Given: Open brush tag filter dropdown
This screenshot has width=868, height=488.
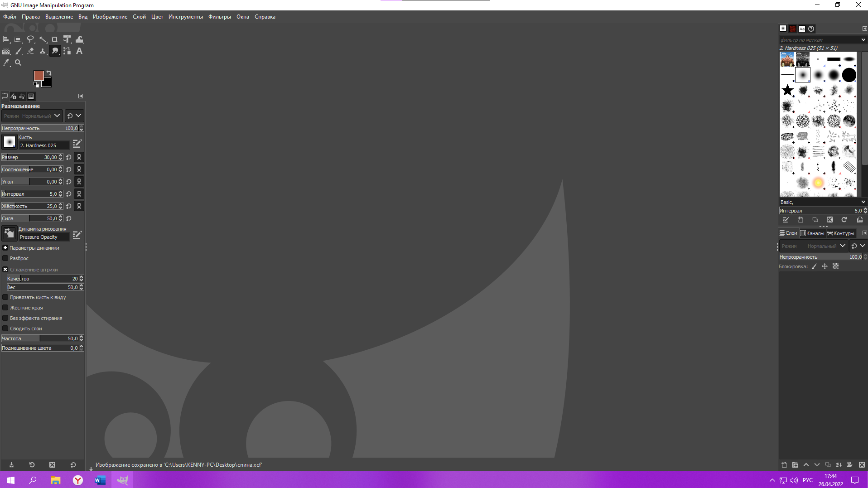Looking at the screenshot, I should (863, 40).
